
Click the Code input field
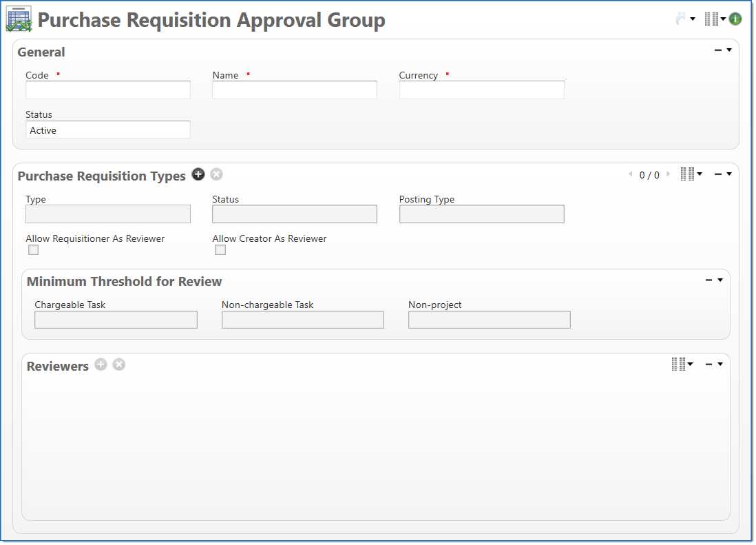click(108, 90)
